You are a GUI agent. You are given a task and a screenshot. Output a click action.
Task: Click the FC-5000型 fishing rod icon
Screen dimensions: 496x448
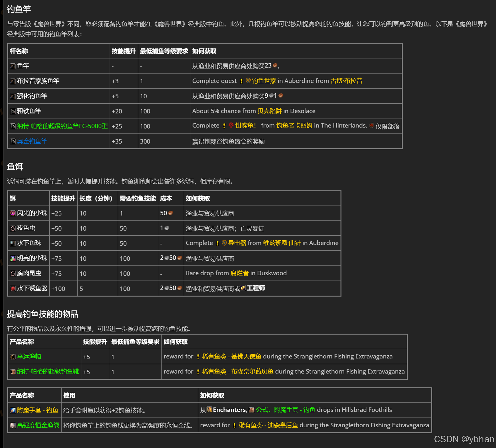pos(13,126)
